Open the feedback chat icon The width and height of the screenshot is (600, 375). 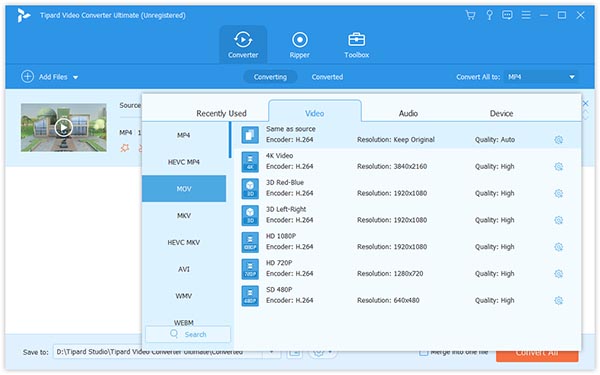(x=507, y=15)
